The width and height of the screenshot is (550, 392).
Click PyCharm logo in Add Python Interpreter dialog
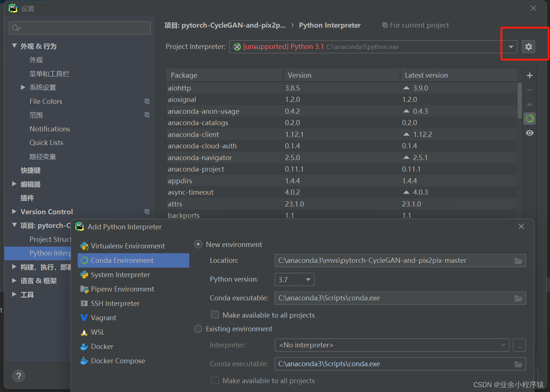(80, 227)
